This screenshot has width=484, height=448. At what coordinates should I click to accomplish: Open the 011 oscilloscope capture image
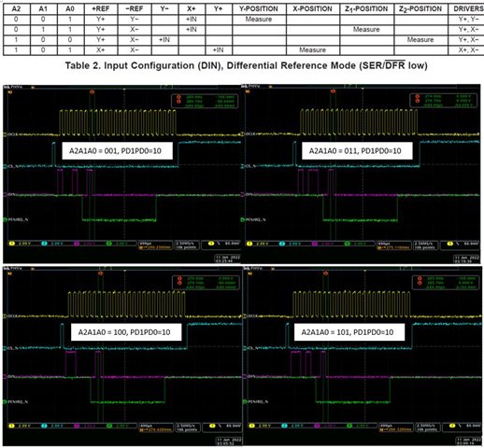pyautogui.click(x=362, y=175)
